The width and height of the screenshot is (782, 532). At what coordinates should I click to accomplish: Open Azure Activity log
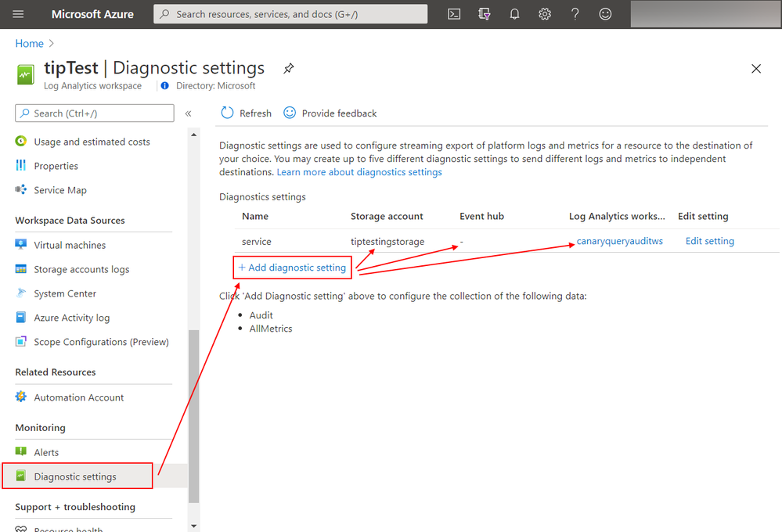coord(72,318)
